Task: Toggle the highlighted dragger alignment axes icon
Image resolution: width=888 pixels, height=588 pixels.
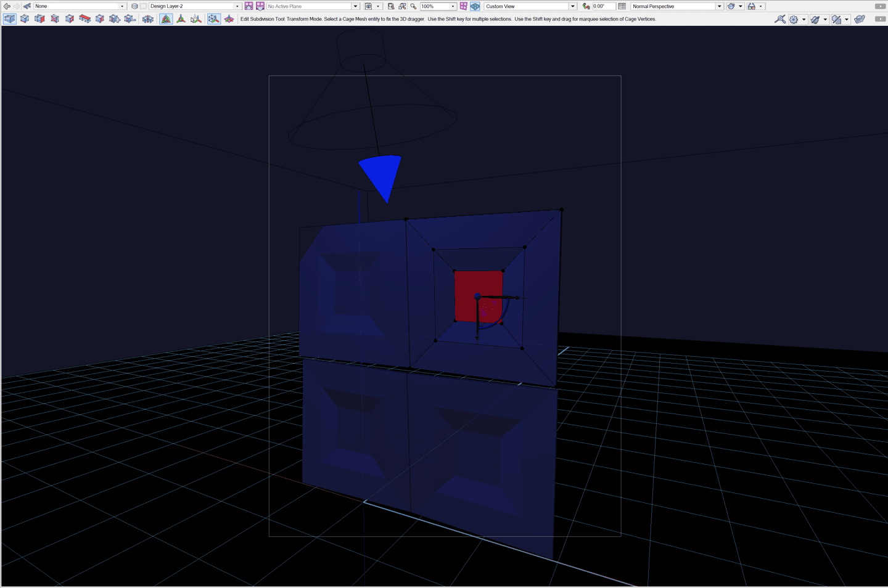Action: 166,19
